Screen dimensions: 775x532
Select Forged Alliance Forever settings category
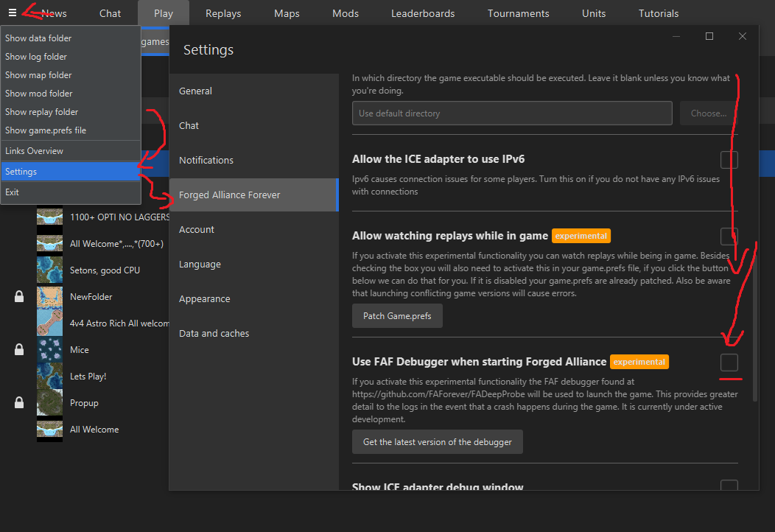[253, 195]
